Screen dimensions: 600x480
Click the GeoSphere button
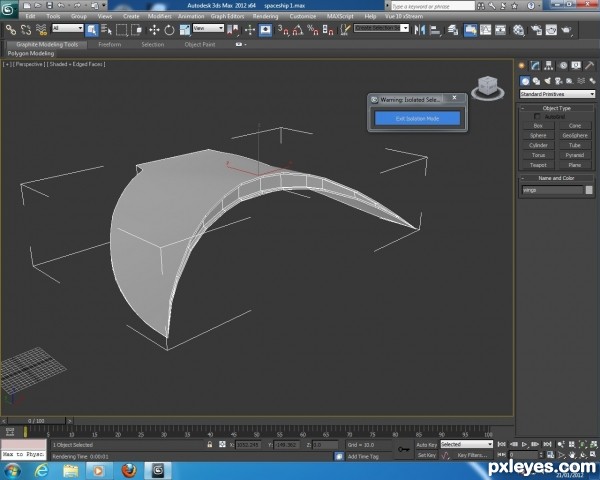click(x=575, y=136)
